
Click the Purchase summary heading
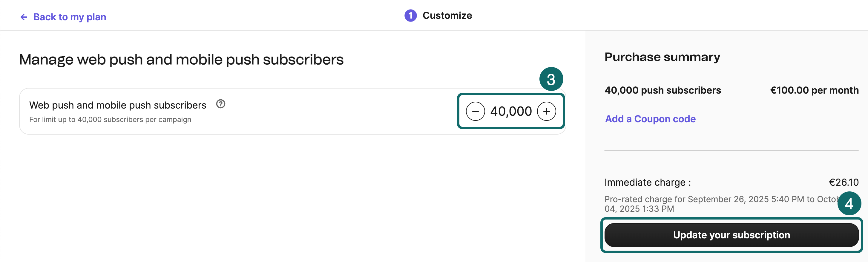pos(662,57)
